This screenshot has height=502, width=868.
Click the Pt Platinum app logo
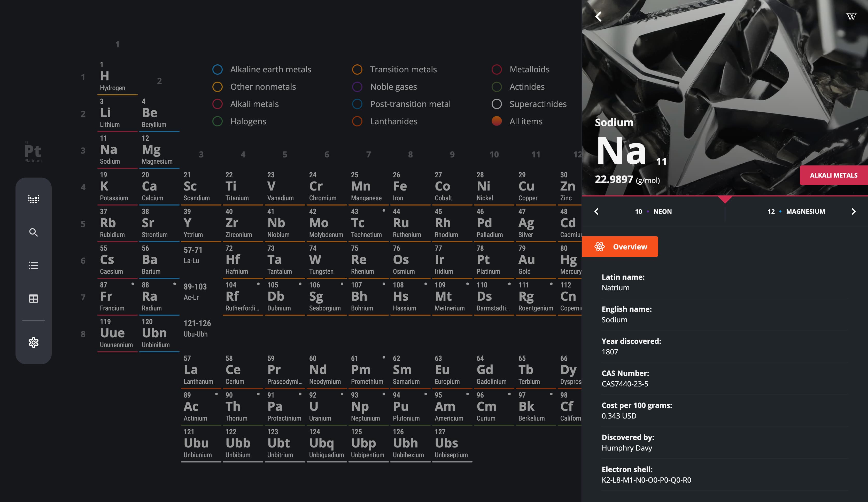pos(33,152)
